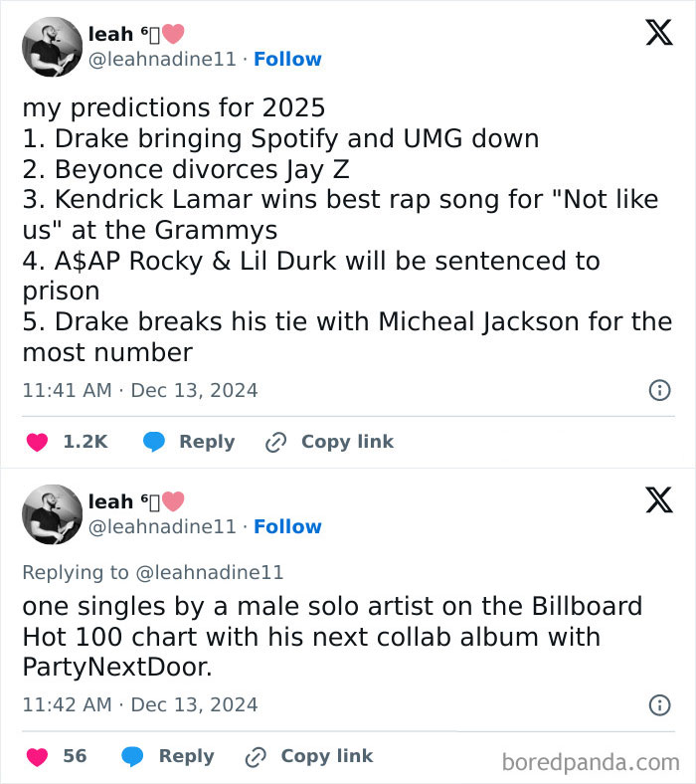This screenshot has height=784, width=696.
Task: Open the @leahnadine11 handle on the first tweet
Action: point(163,59)
